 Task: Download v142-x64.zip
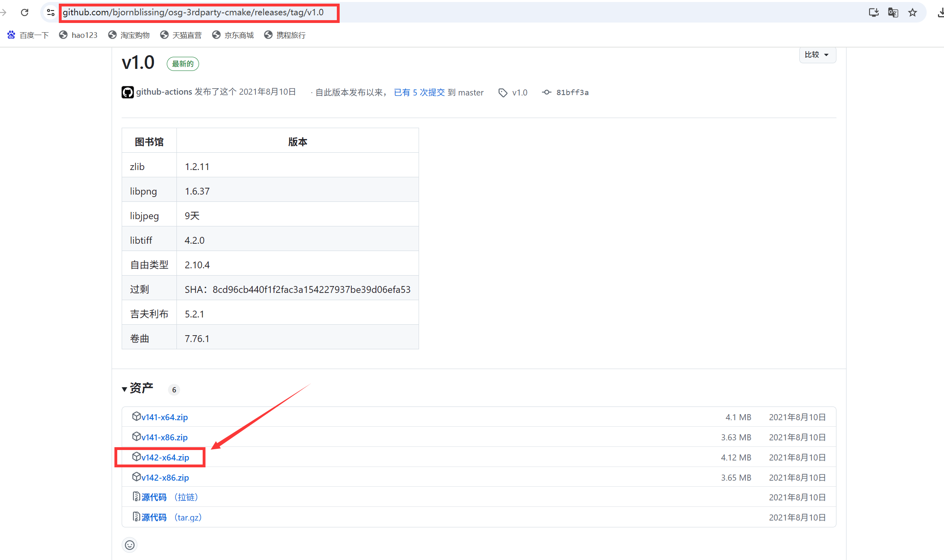click(165, 457)
